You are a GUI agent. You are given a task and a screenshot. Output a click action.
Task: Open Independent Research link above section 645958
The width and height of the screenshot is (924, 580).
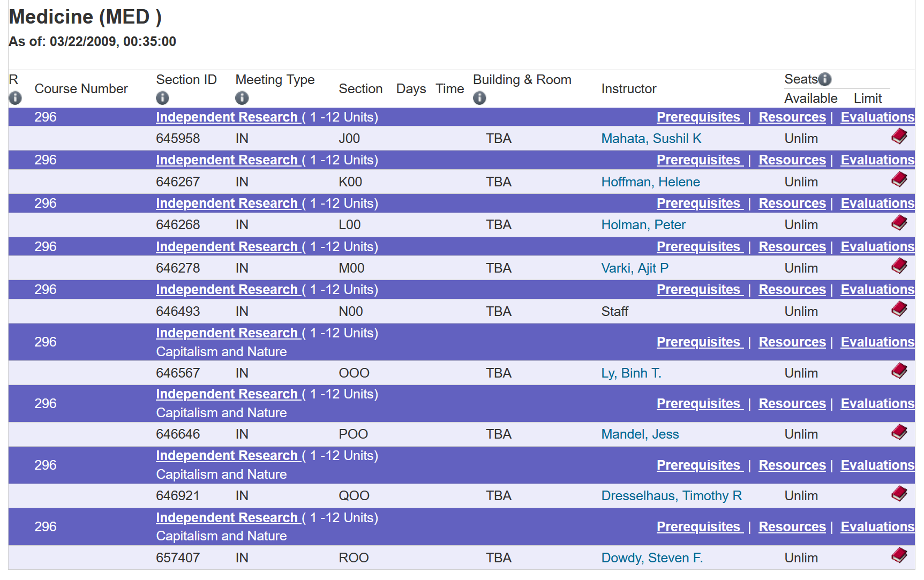coord(227,117)
